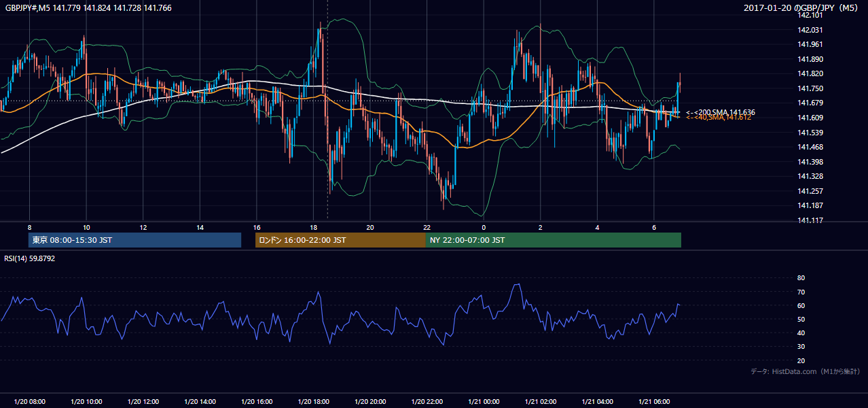Click hour label 14 on price chart axis
The image size is (868, 408).
tap(200, 227)
